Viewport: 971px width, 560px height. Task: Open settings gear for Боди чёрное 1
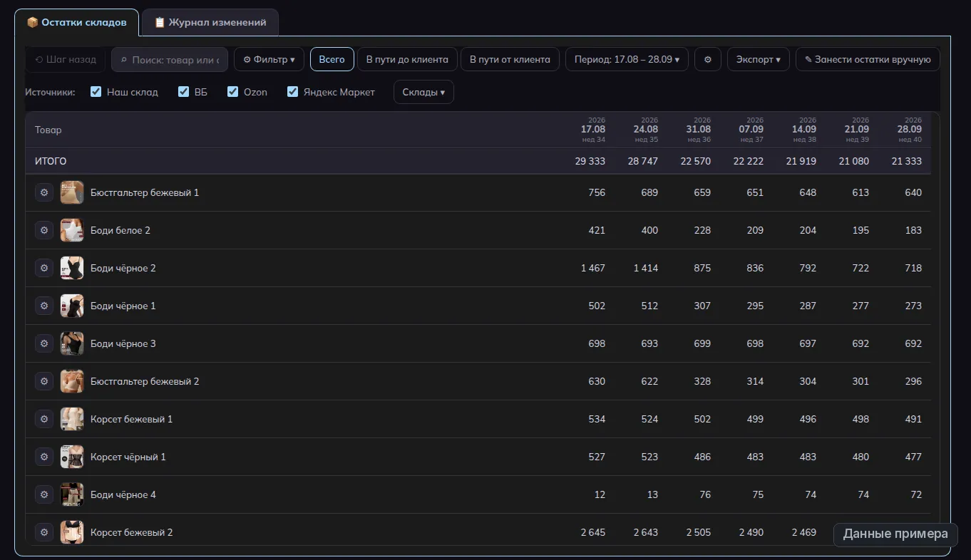(44, 306)
